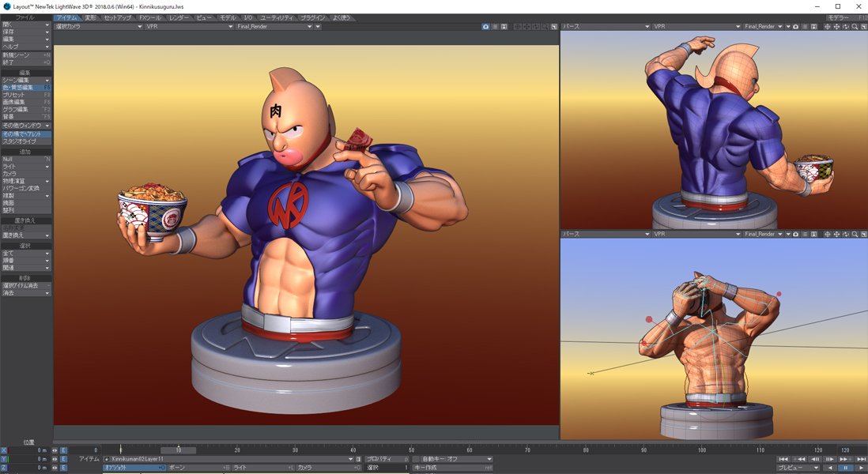868x474 pixels.
Task: Step to the previous keyframe
Action: [799, 459]
